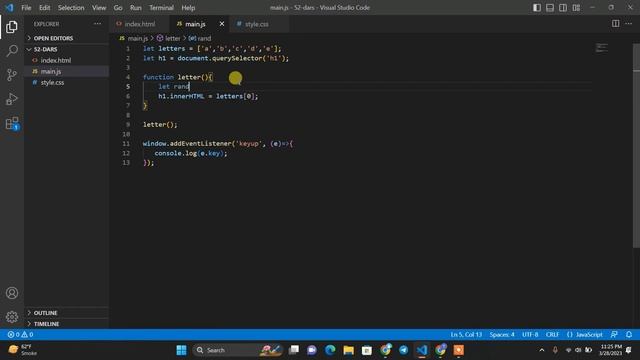Open the View menu
The width and height of the screenshot is (640, 360).
tap(99, 7)
